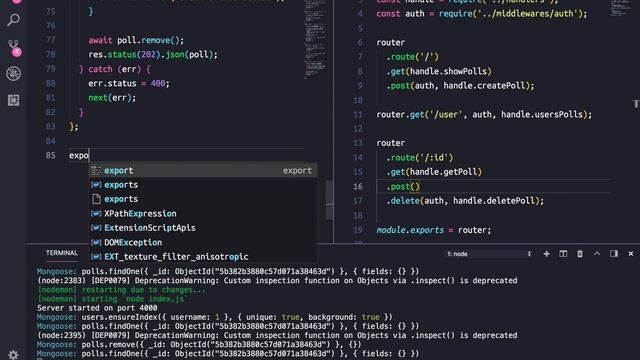The image size is (640, 360).
Task: Click 'res.status(202).json(poll);' line
Action: [153, 55]
